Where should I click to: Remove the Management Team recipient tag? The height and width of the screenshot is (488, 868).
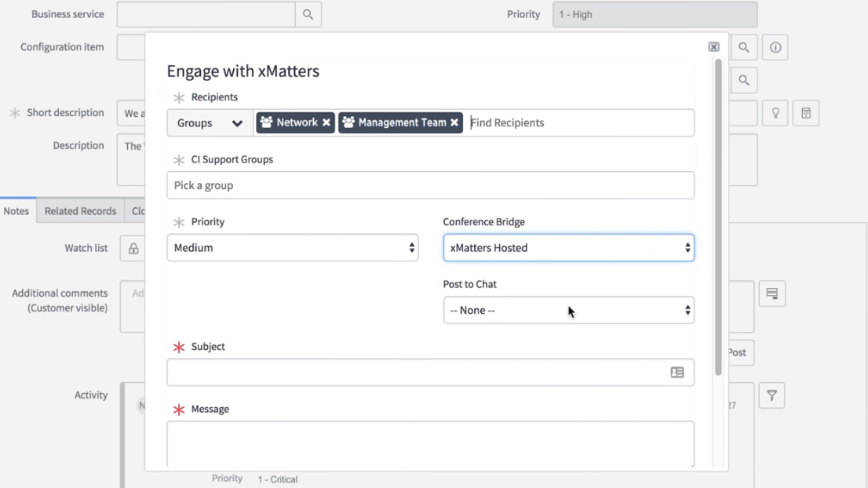point(454,122)
